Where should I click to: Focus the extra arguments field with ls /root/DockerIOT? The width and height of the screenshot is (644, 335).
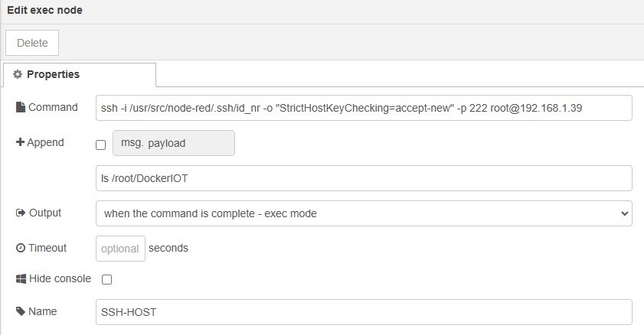click(364, 178)
